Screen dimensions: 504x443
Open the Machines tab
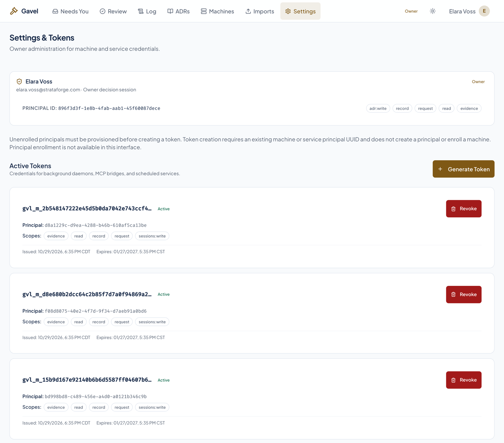coord(217,11)
